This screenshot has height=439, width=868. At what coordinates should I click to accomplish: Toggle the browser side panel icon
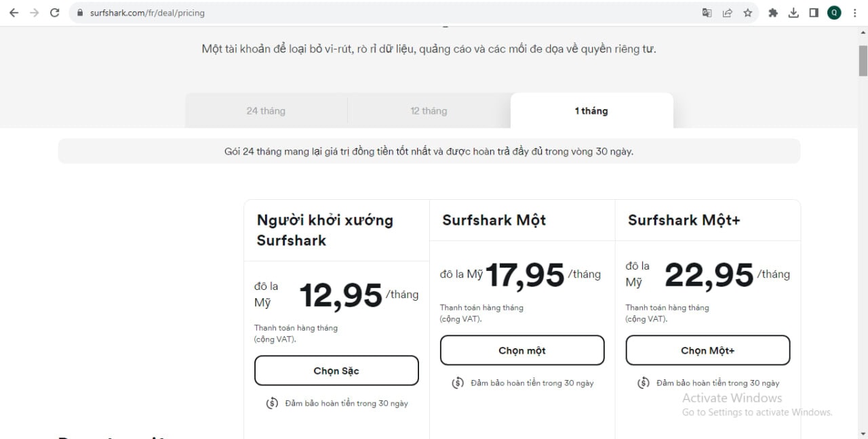tap(814, 13)
